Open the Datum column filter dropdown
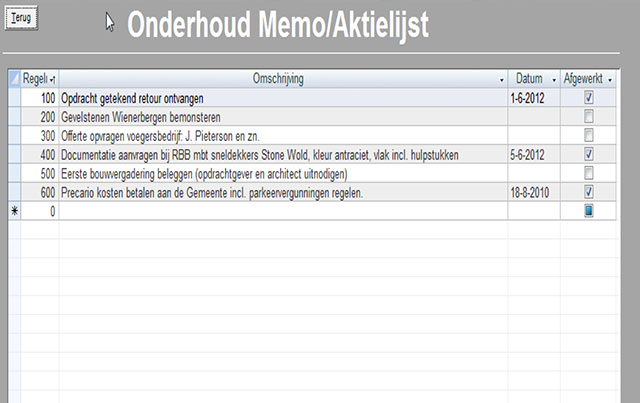Viewport: 640px width, 403px height. tap(554, 79)
